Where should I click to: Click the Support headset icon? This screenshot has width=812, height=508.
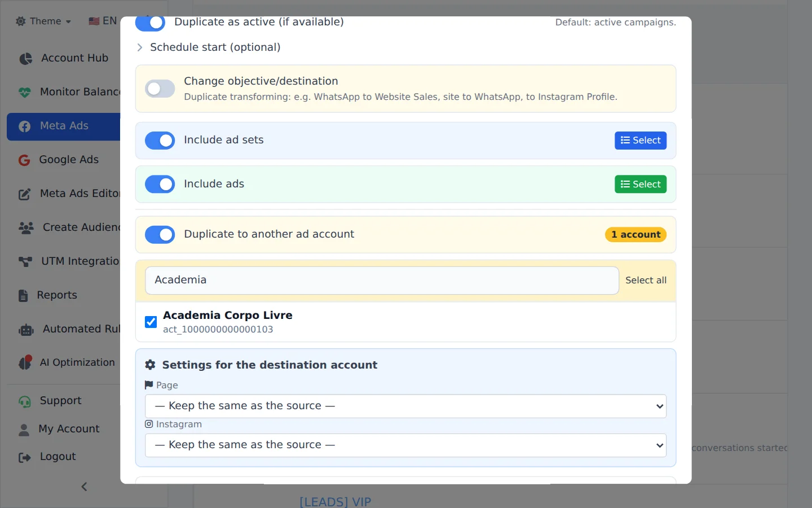click(x=24, y=401)
